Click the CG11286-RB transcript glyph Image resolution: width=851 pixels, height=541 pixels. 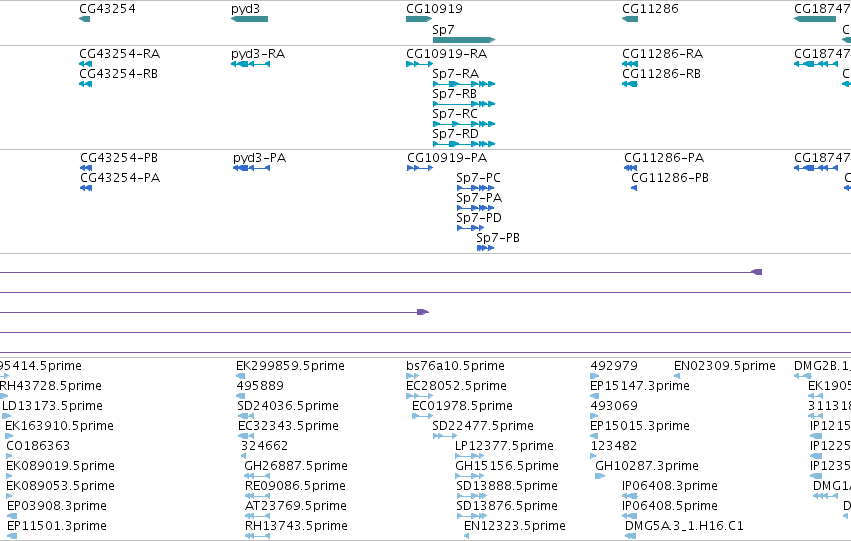click(x=630, y=84)
